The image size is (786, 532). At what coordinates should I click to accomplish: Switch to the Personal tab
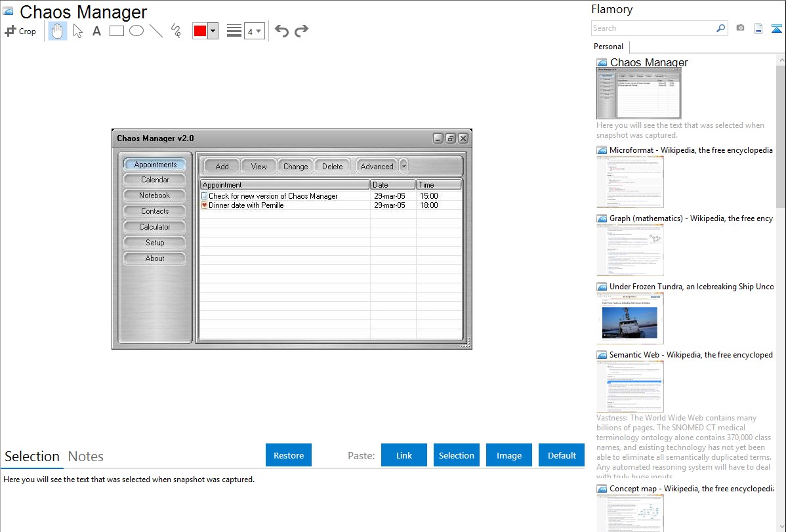pos(609,47)
